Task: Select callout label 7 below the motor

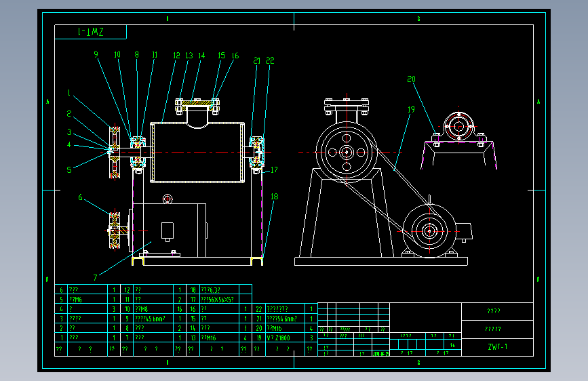Action: tap(95, 278)
